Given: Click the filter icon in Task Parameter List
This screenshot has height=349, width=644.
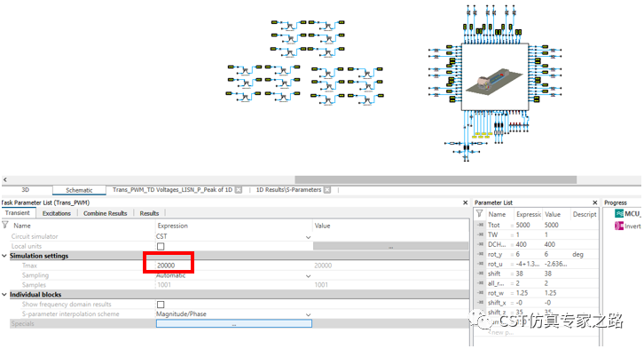Looking at the screenshot, I should [x=5, y=225].
